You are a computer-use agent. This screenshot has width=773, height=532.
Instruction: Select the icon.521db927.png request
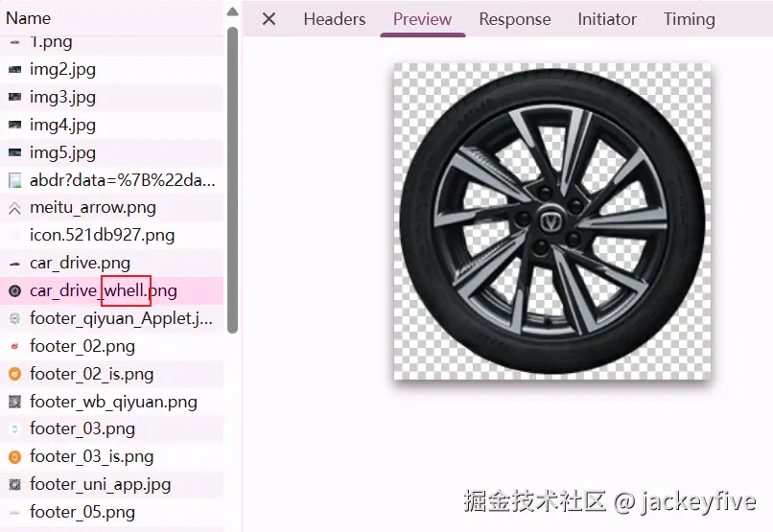coord(111,236)
